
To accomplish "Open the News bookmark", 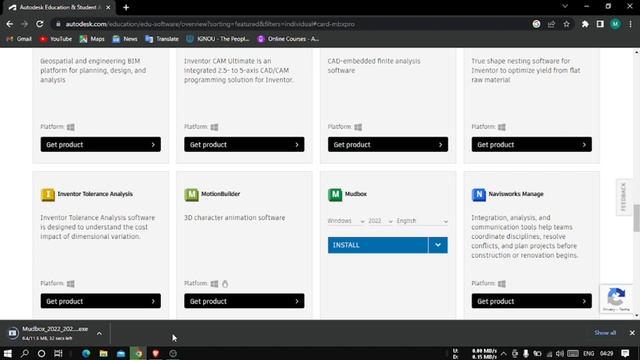I will click(125, 39).
